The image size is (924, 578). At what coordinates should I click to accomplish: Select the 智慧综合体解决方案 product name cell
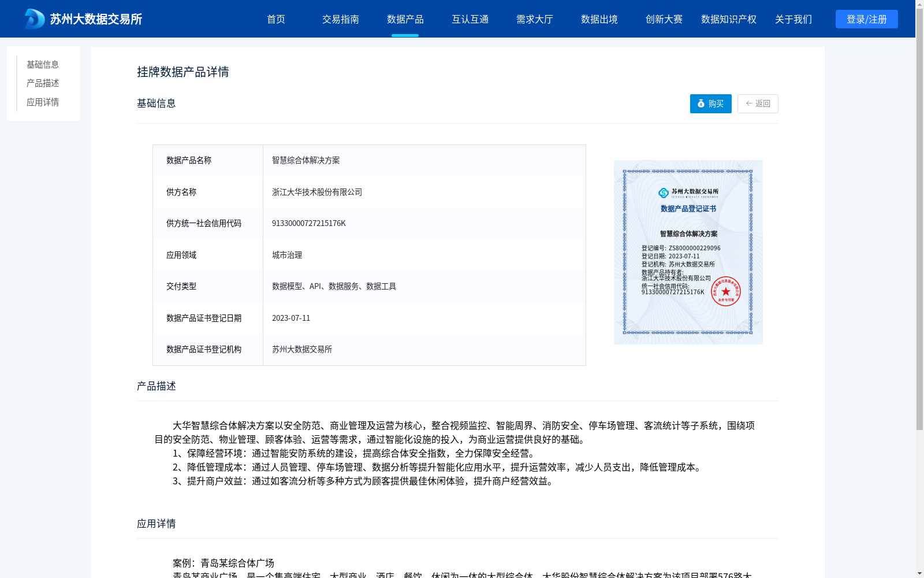tap(424, 161)
